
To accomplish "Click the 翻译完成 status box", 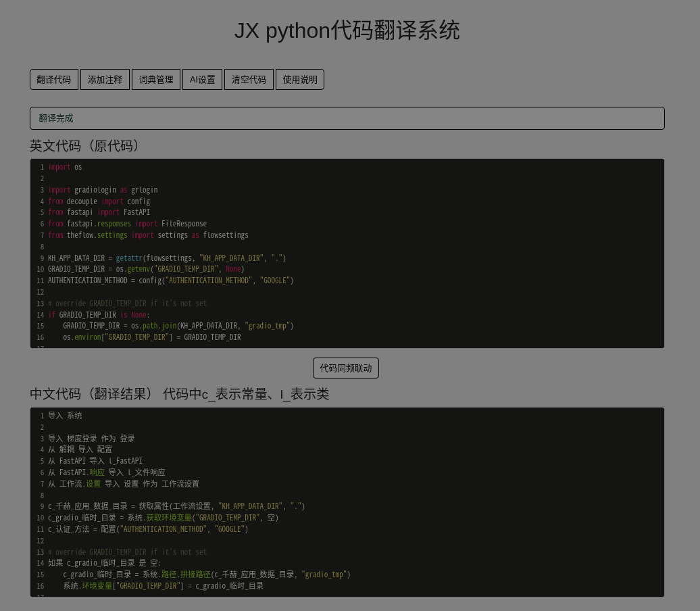I will [347, 118].
